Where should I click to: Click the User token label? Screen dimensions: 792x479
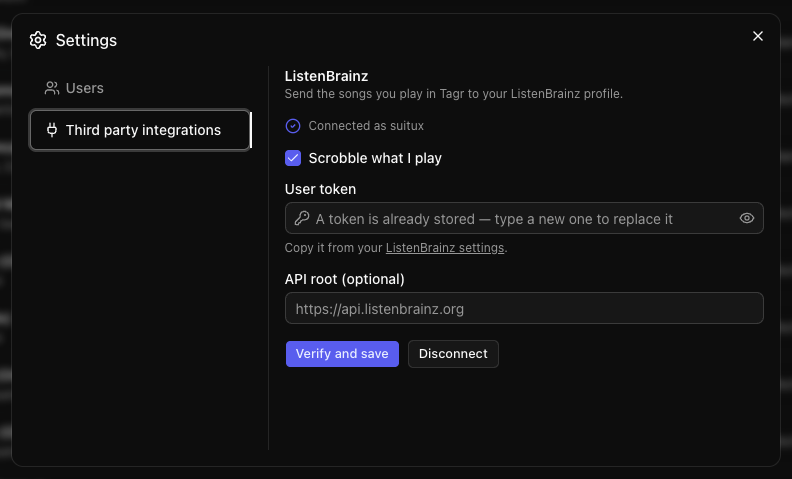[x=320, y=189]
